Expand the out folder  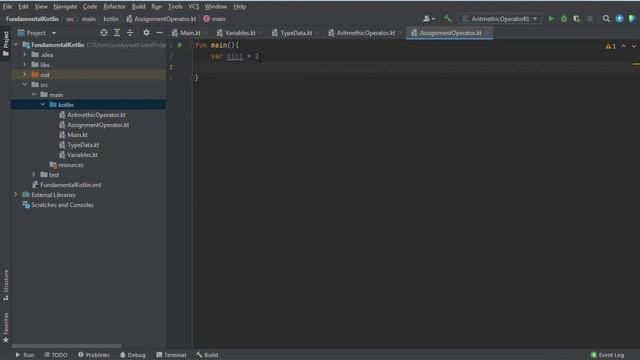coord(24,74)
